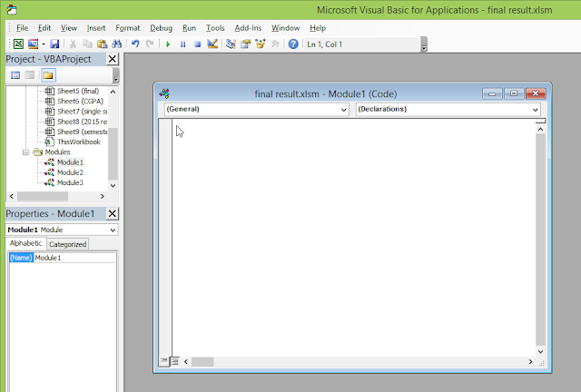Toggle Full Module View button in code window
Viewport: 581px width, 392px height.
(x=175, y=361)
